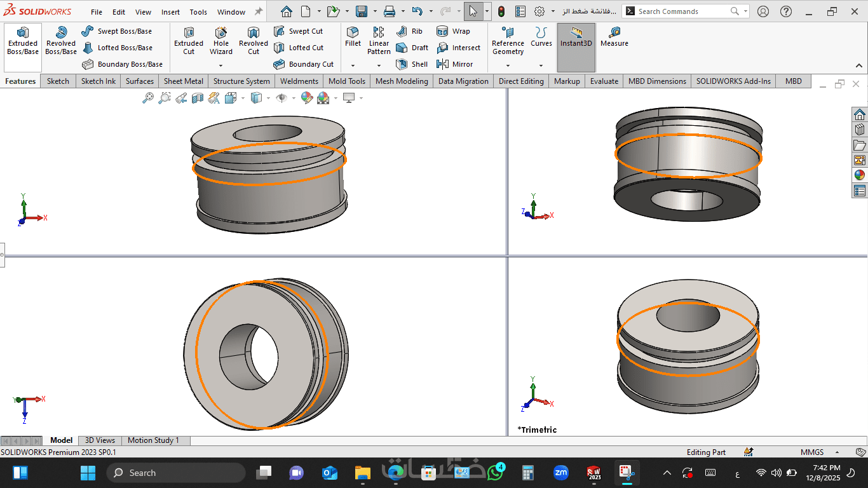Viewport: 868px width, 488px height.
Task: Click the Edit Appearance color ball
Action: (x=307, y=98)
